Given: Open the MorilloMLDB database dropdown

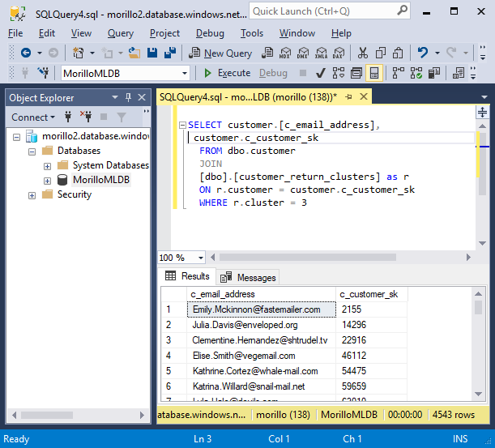Looking at the screenshot, I should click(185, 73).
